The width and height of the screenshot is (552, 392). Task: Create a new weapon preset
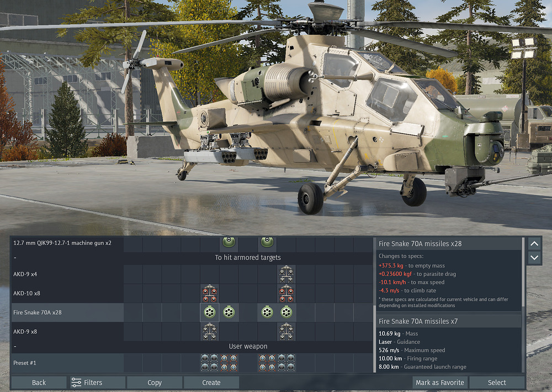(x=211, y=383)
